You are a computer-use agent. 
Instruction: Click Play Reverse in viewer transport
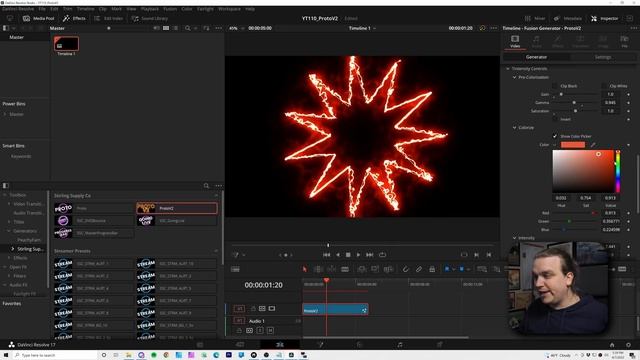pyautogui.click(x=338, y=255)
